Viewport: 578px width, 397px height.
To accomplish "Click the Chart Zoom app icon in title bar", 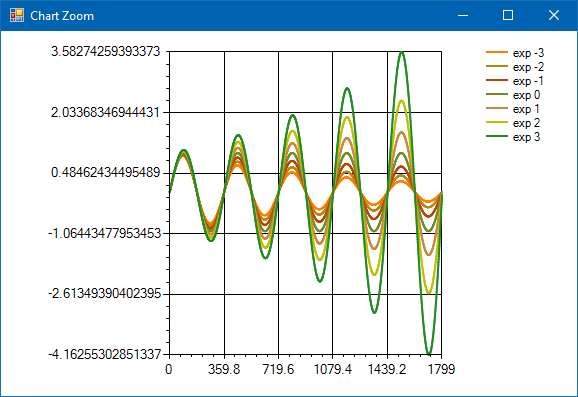I will pyautogui.click(x=17, y=15).
